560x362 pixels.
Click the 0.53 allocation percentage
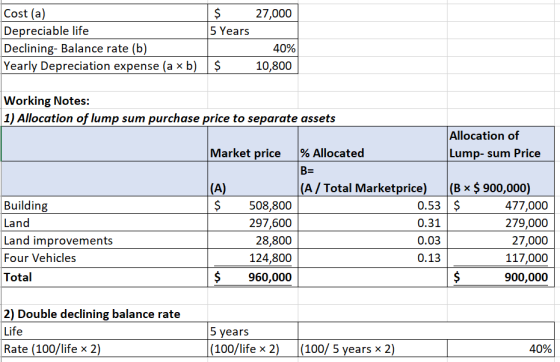(373, 205)
